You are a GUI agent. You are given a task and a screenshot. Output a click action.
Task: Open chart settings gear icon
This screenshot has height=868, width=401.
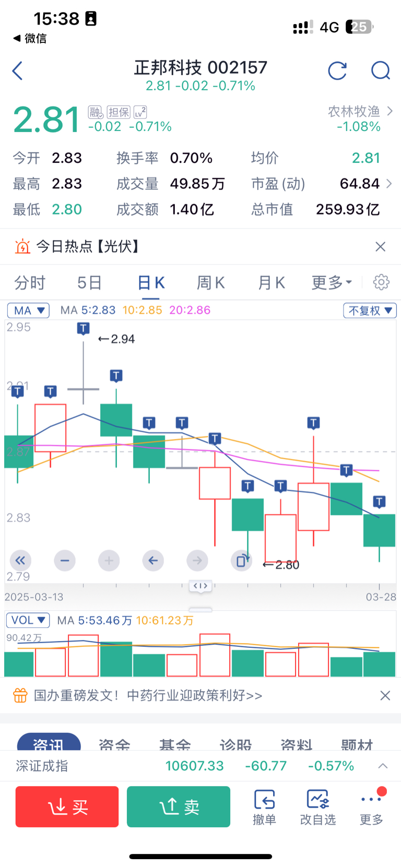click(x=381, y=282)
